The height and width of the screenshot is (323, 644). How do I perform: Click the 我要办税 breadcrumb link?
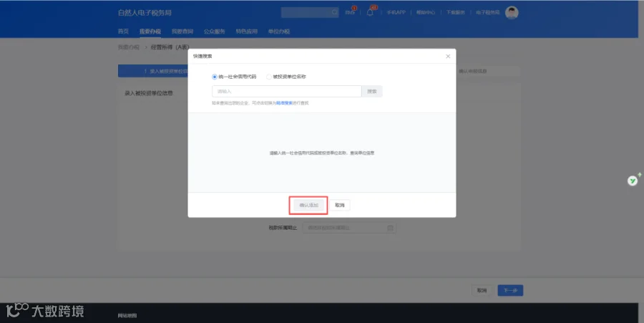[x=129, y=47]
